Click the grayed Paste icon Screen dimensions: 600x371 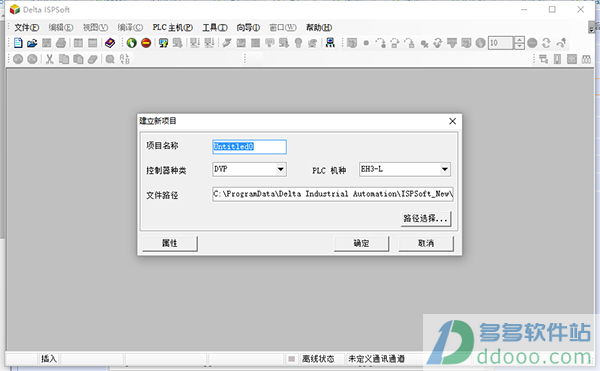click(78, 59)
